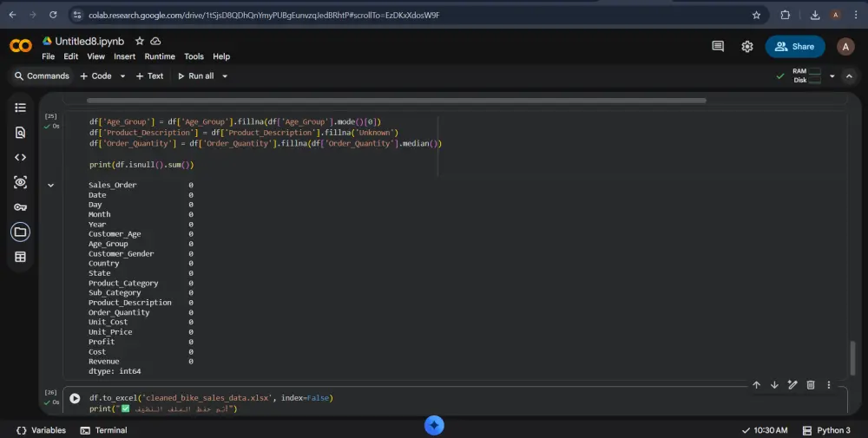Click the RAM Disk usage indicator
The image size is (868, 438).
[x=807, y=75]
